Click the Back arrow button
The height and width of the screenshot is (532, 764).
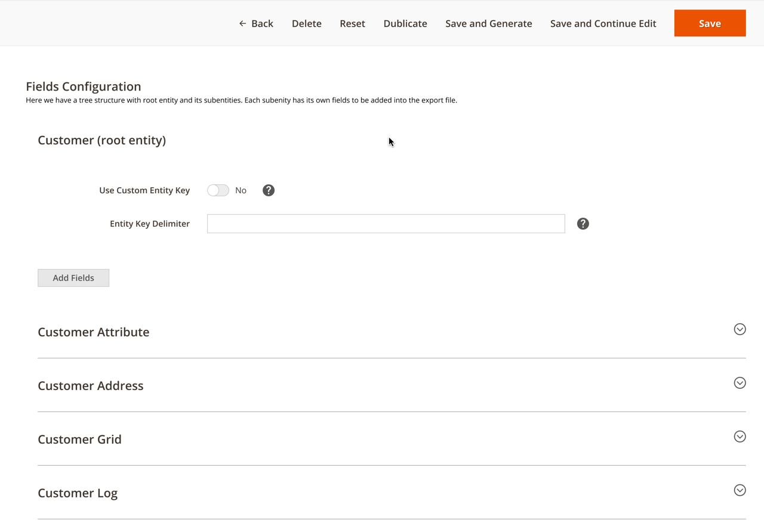click(256, 23)
